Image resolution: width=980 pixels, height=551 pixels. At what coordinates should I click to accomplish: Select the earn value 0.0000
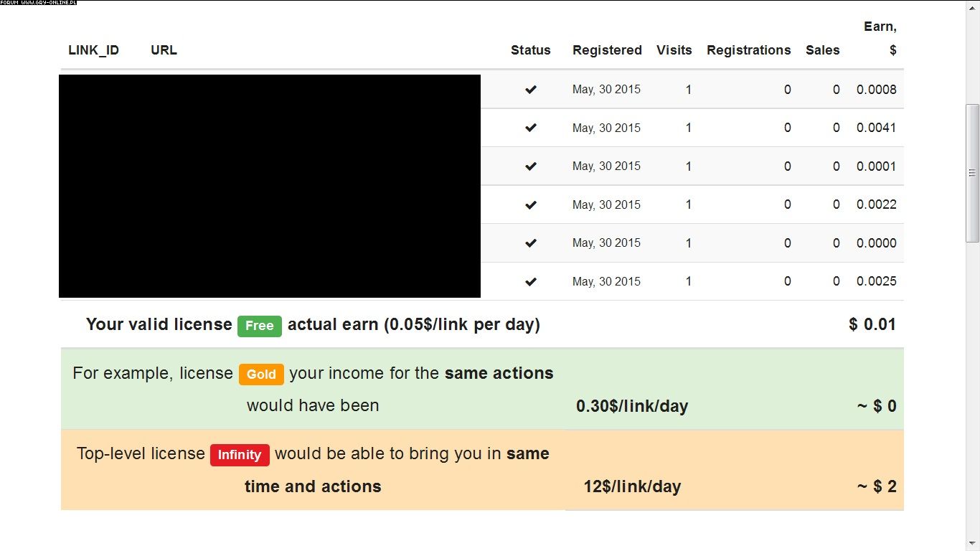coord(877,243)
